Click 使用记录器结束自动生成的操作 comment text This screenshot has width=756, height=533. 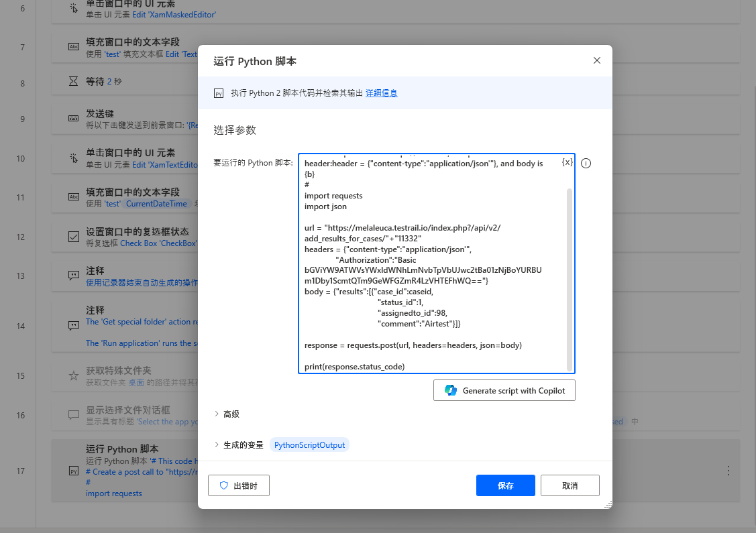point(142,283)
